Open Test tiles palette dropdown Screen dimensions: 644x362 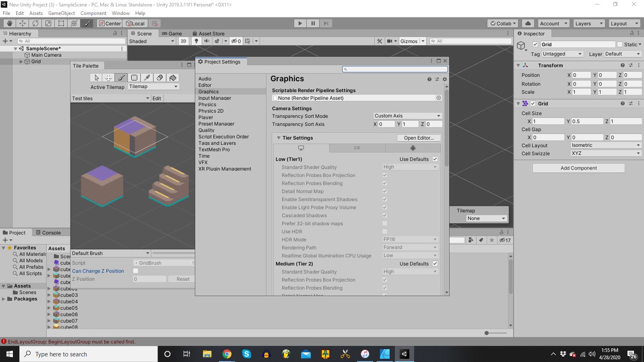tap(111, 98)
